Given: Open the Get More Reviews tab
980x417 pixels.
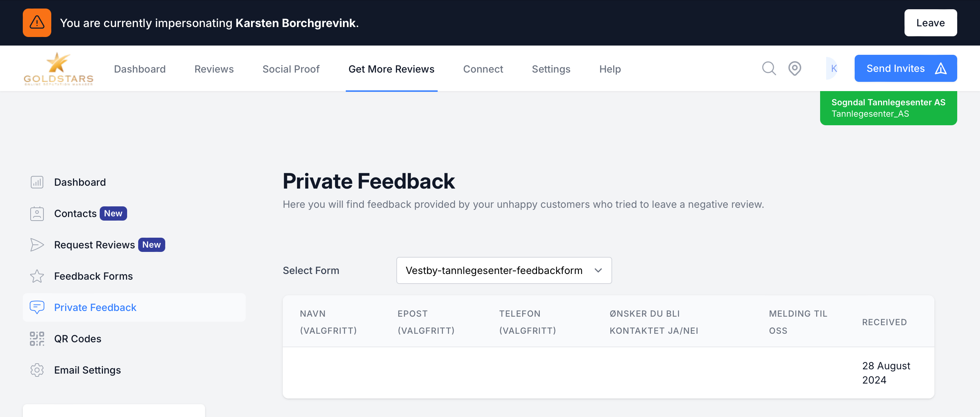Looking at the screenshot, I should (391, 69).
